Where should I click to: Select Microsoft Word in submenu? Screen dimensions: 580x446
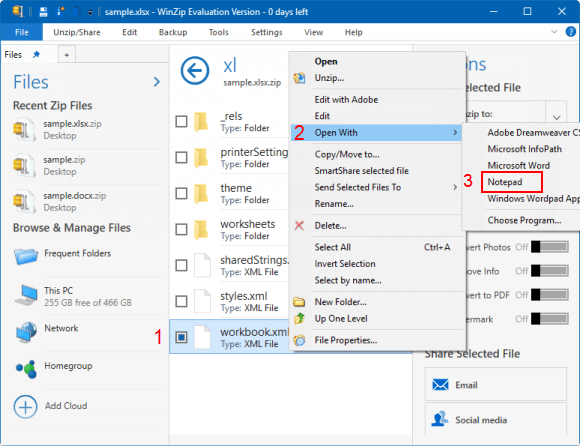pos(518,165)
